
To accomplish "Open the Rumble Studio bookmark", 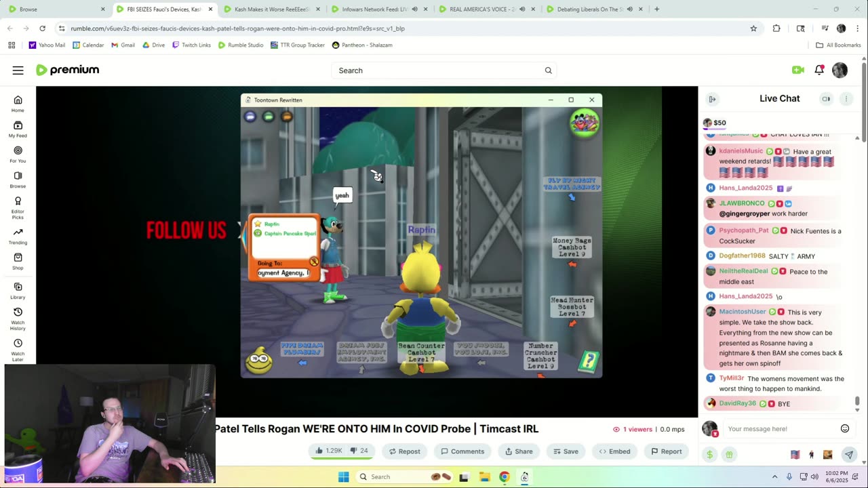I will pos(241,45).
